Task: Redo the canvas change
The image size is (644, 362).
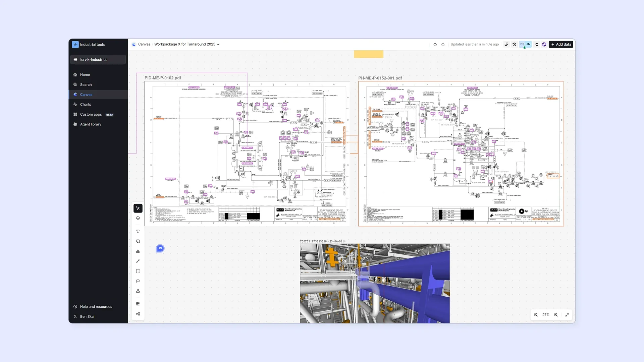Action: tap(443, 44)
